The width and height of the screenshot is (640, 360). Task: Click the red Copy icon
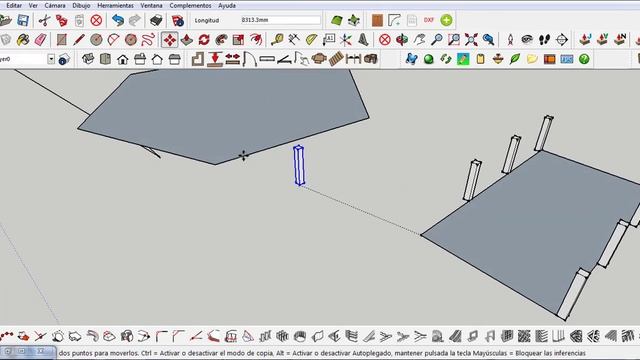point(61,20)
